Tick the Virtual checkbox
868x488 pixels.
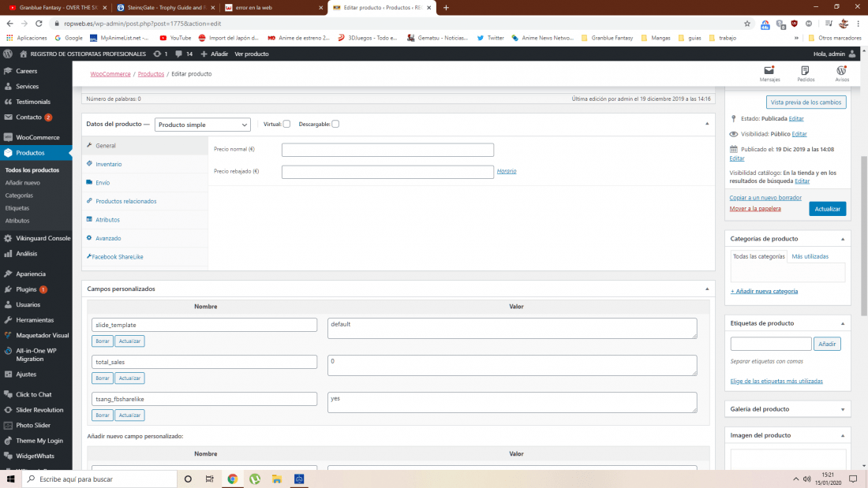click(286, 124)
